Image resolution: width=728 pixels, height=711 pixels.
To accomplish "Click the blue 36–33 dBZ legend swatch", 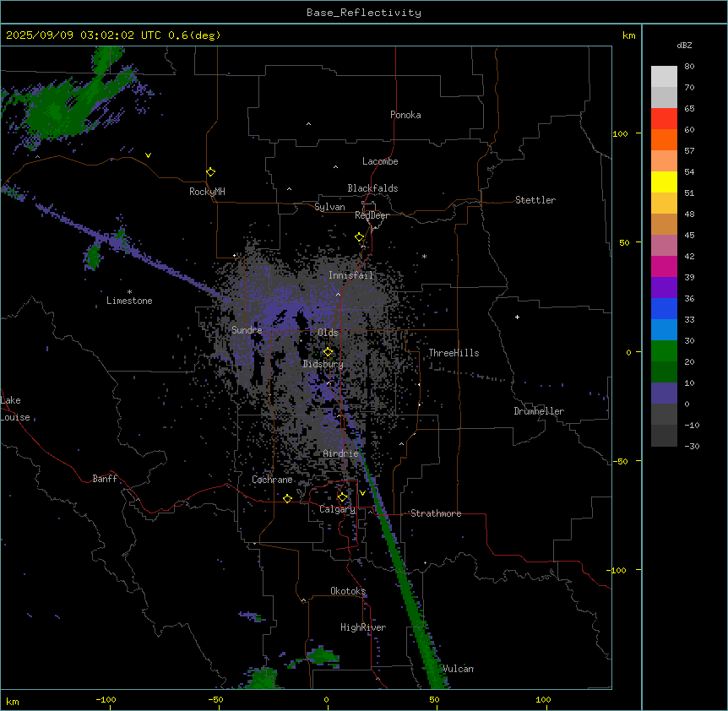I will click(664, 308).
